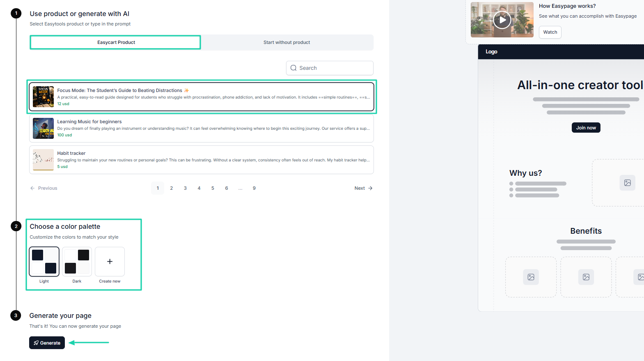Click the 5 usd price text
This screenshot has width=644, height=361.
click(62, 167)
